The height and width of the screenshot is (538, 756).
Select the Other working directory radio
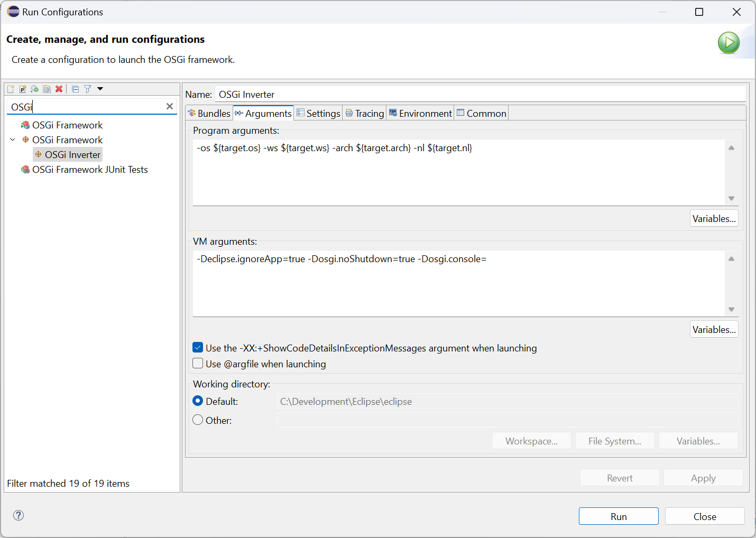tap(198, 420)
